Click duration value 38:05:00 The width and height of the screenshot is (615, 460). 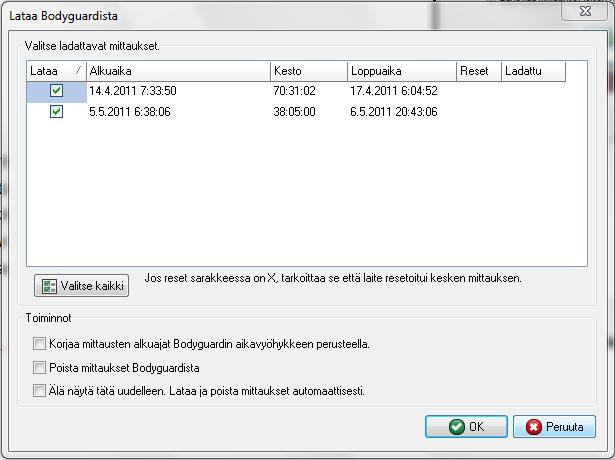[x=295, y=112]
